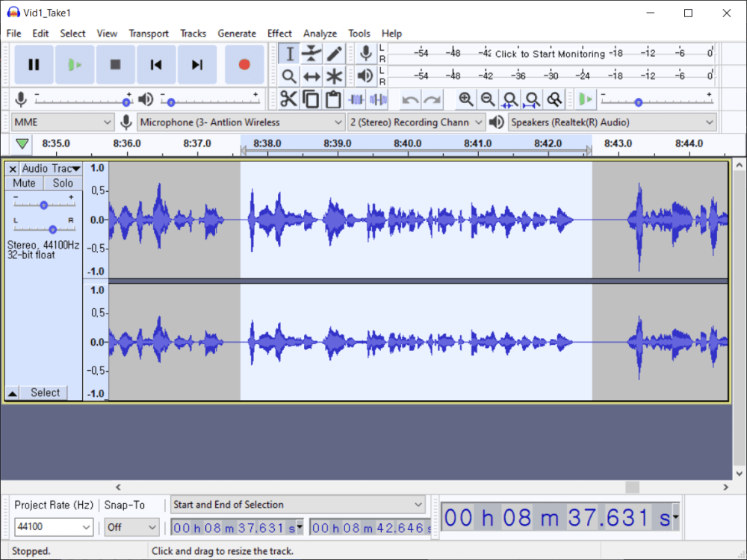Open the Recording Channels dropdown
The width and height of the screenshot is (747, 560).
(416, 122)
